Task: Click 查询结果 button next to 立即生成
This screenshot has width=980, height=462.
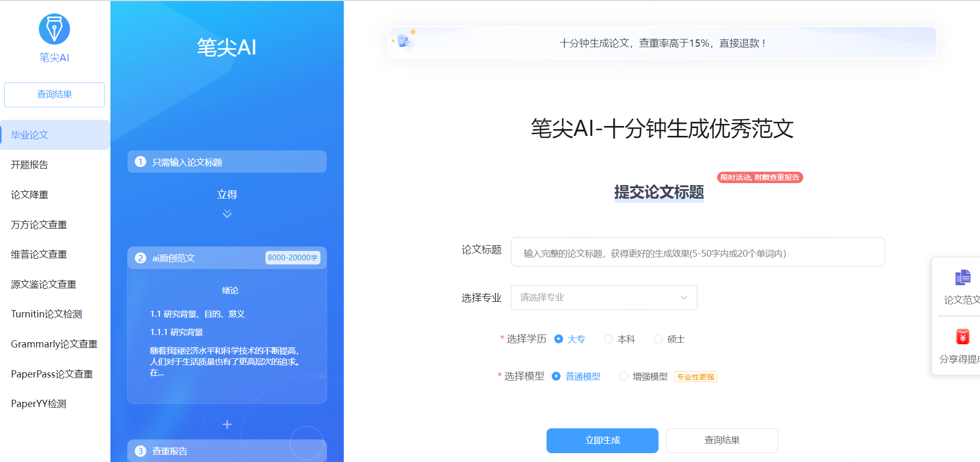Action: (722, 440)
